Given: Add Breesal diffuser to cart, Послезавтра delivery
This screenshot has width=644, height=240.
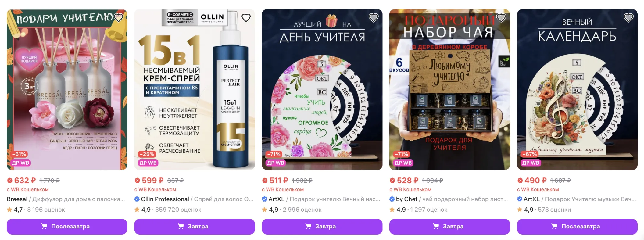Looking at the screenshot, I should 67,227.
